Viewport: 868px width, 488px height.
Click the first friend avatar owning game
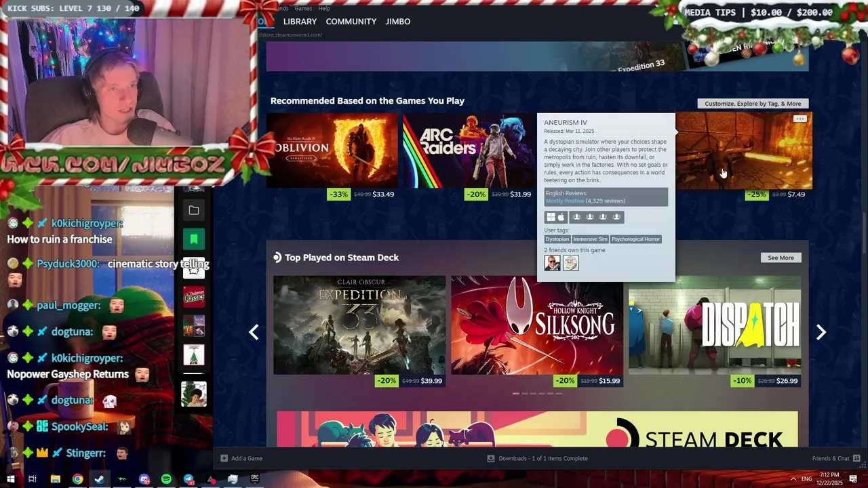tap(552, 263)
